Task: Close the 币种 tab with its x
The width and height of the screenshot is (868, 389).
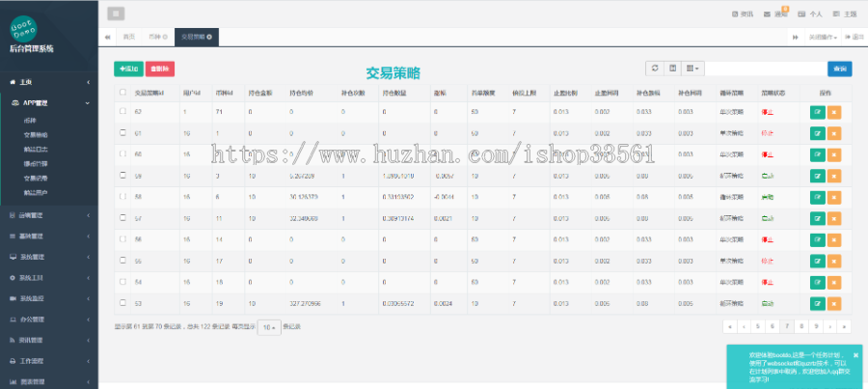Action: (x=165, y=37)
